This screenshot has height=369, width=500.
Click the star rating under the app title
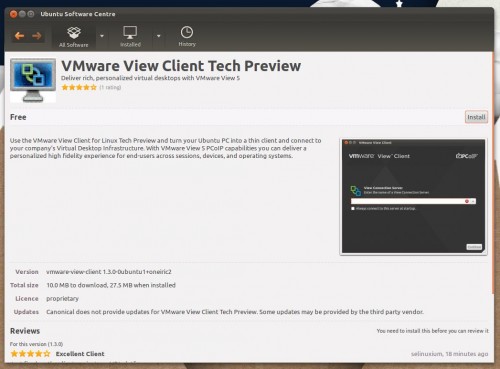[x=79, y=87]
